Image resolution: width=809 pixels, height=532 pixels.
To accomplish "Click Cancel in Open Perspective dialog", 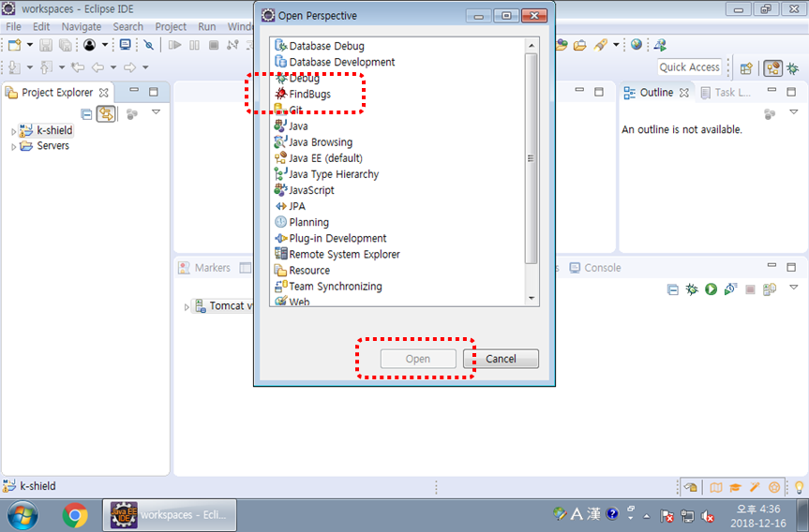I will (x=501, y=359).
